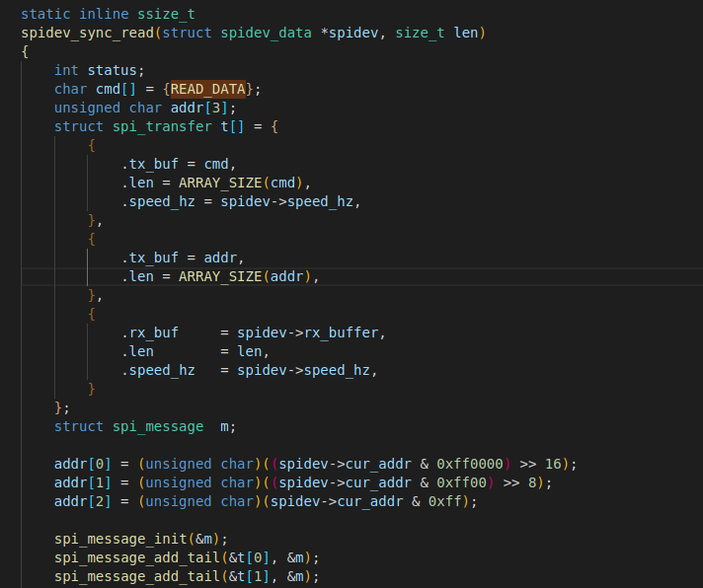Click &t[0] in spi_message_add_tail call
The height and width of the screenshot is (588, 703).
249,557
